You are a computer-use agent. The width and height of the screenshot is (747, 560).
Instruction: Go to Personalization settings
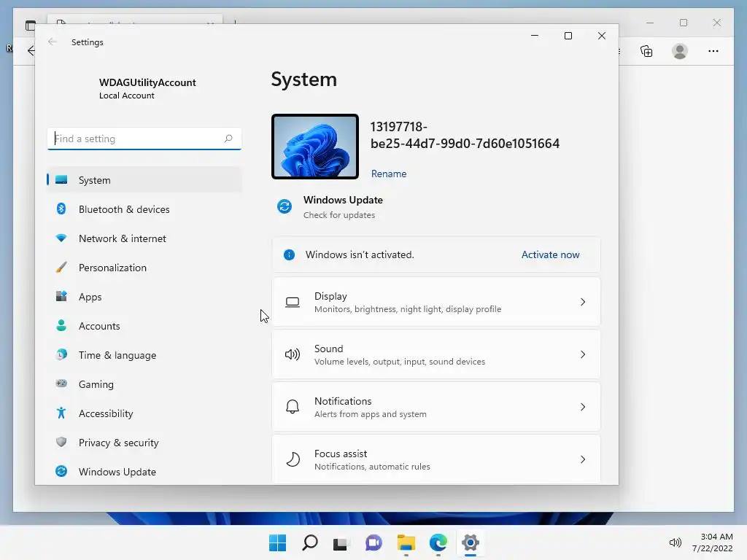[x=144, y=267]
